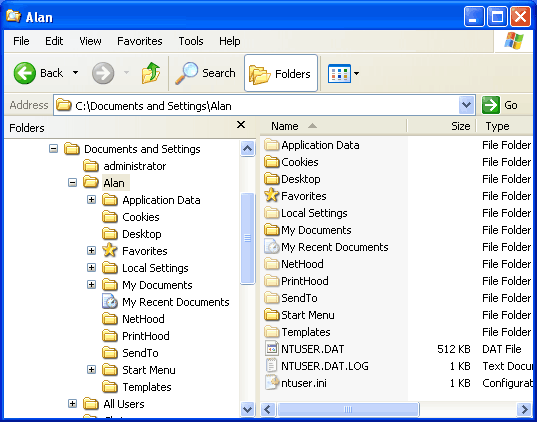Open the address bar dropdown
This screenshot has height=422, width=537.
coord(466,105)
